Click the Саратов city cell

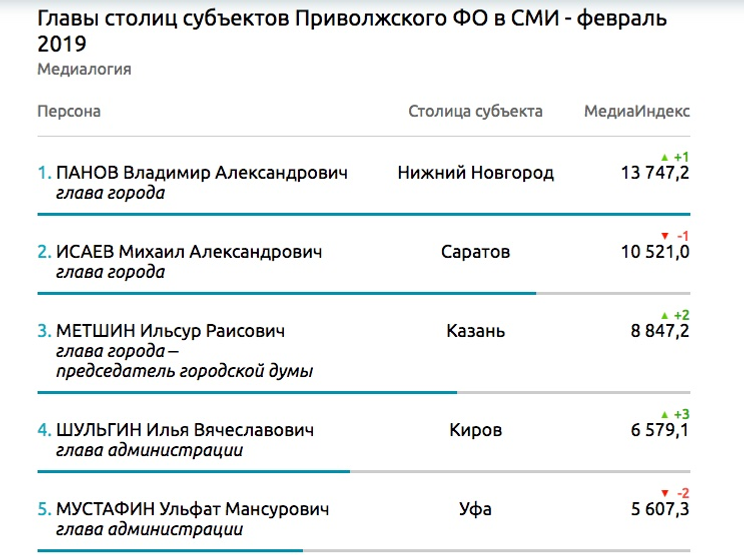coord(475,252)
